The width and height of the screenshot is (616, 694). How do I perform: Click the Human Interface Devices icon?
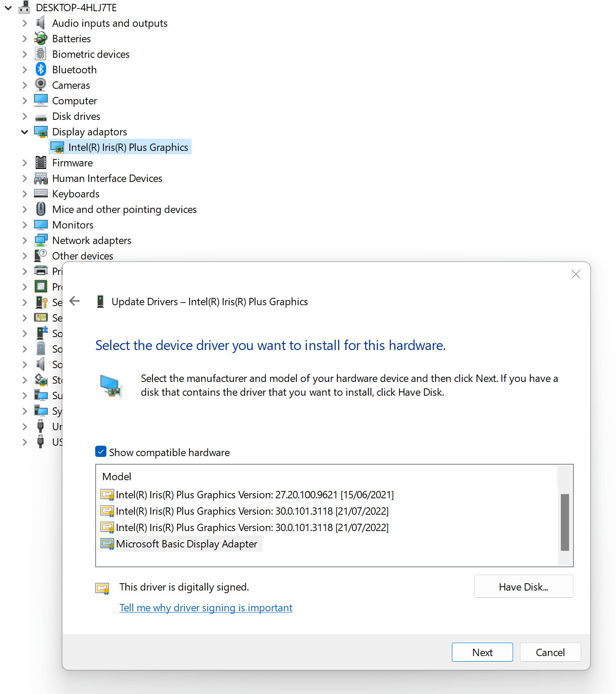[x=41, y=178]
